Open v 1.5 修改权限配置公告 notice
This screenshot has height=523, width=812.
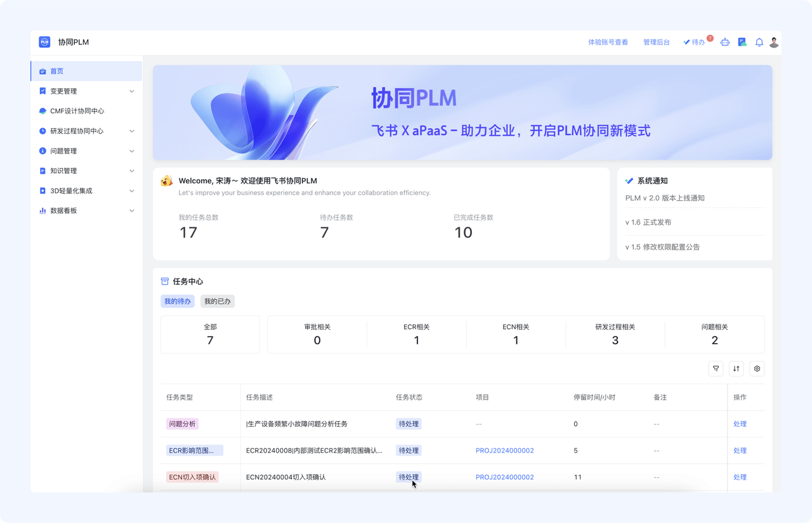click(x=662, y=247)
